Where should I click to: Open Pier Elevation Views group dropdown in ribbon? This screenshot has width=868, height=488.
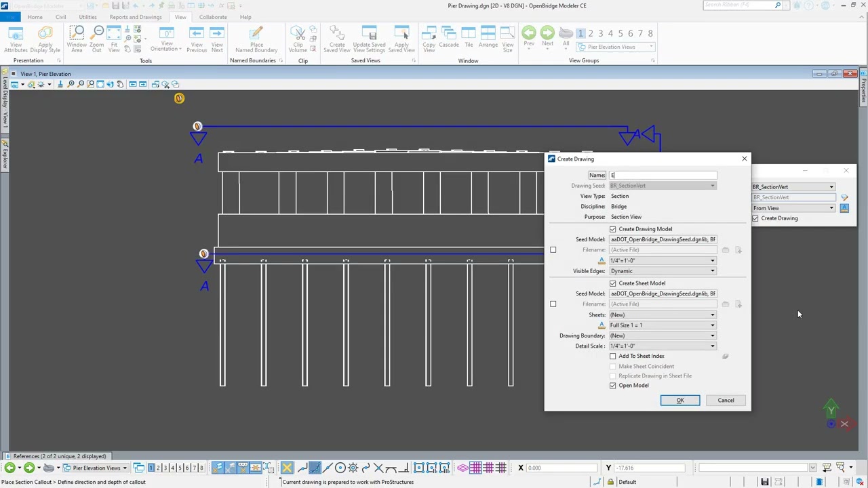click(x=615, y=47)
